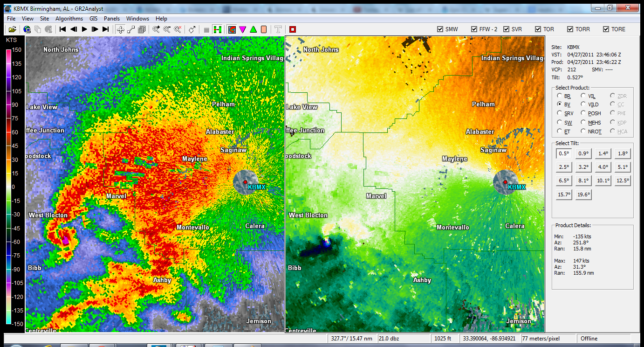Click the greyed-out square toolbar icon

tap(206, 29)
